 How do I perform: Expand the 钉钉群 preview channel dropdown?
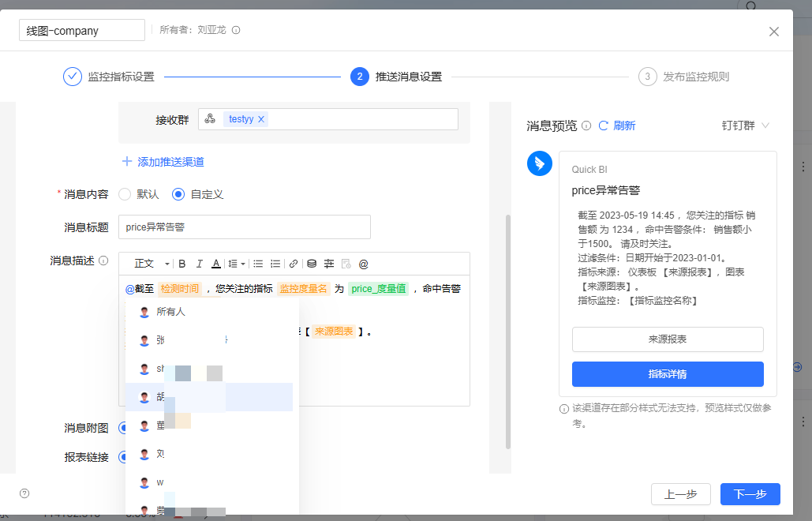745,126
